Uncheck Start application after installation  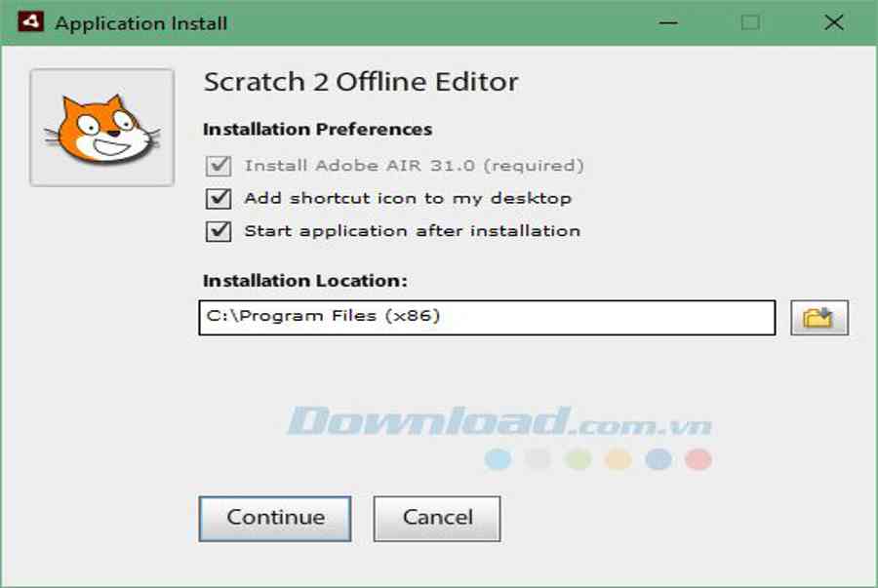[219, 230]
